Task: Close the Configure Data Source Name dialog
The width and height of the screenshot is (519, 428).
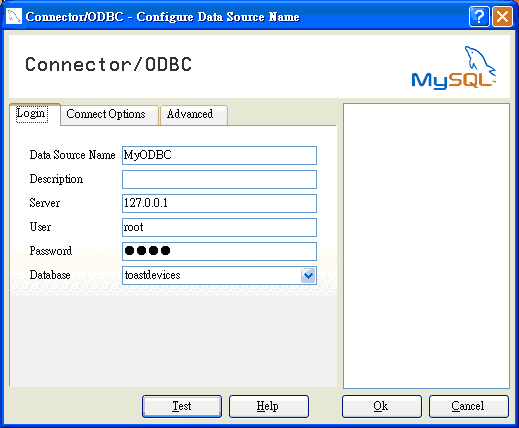Action: [x=502, y=16]
